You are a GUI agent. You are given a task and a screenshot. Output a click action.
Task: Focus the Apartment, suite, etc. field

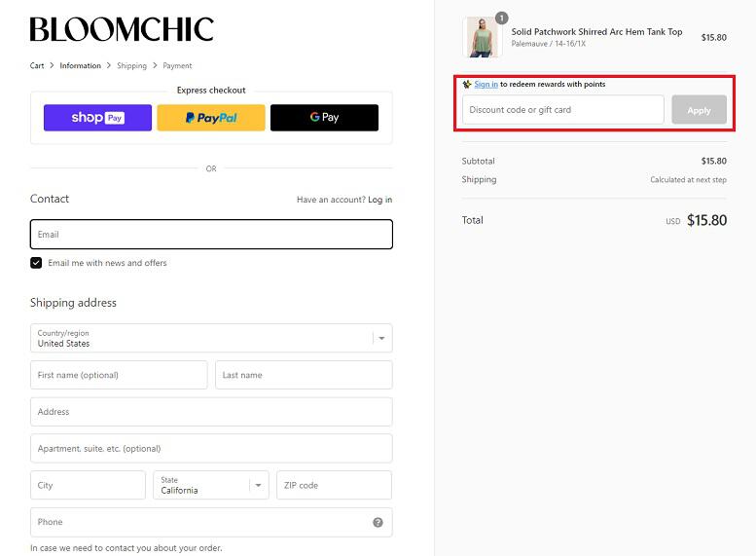click(211, 448)
